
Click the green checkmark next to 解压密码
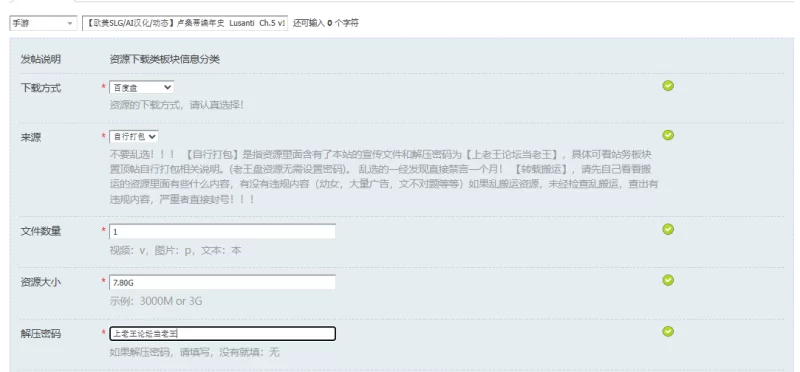[668, 332]
